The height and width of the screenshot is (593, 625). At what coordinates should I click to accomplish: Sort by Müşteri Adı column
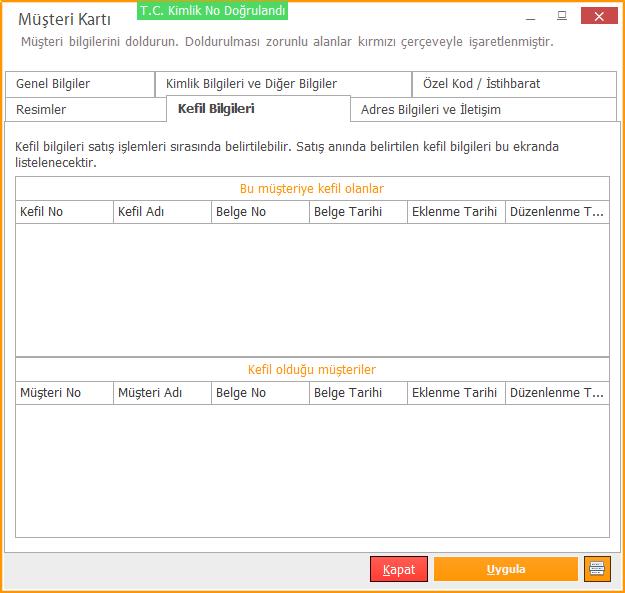[162, 393]
